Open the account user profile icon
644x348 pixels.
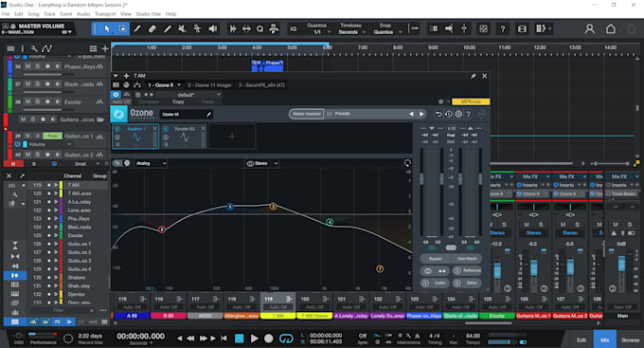(x=590, y=28)
